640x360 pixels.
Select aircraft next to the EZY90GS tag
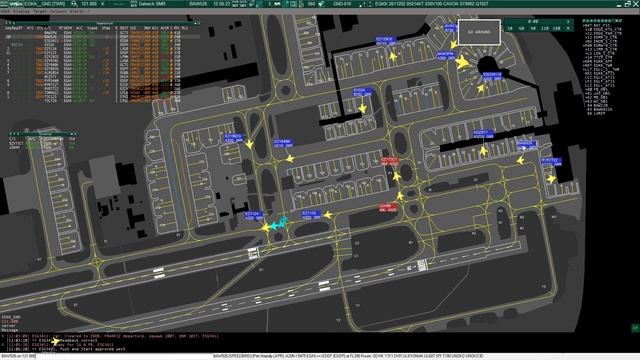[x=249, y=144]
